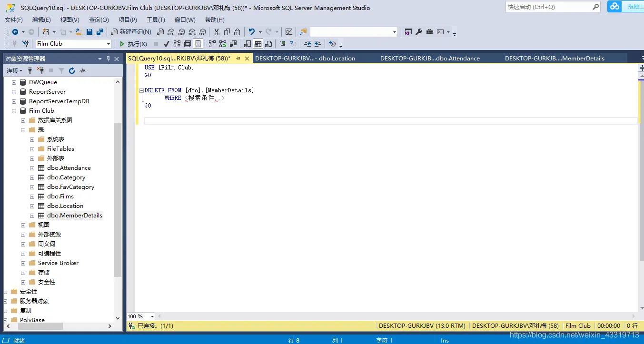
Task: Click the Change Connection icon
Action: [25, 44]
